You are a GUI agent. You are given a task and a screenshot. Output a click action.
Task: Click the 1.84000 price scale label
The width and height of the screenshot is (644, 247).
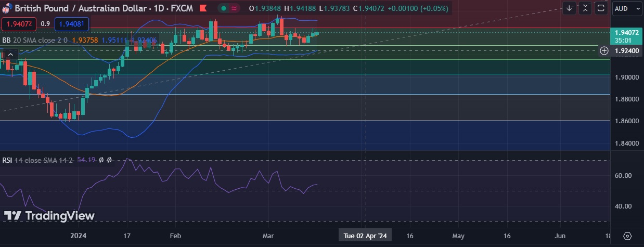coord(626,143)
